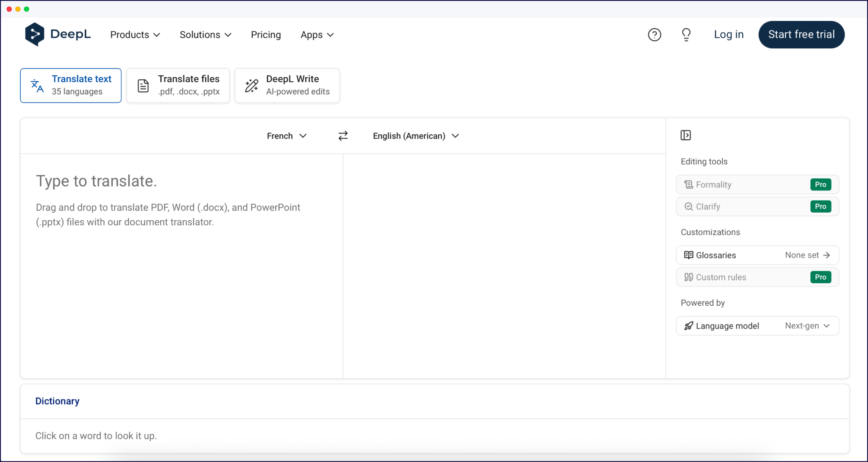The width and height of the screenshot is (868, 462).
Task: Select the Translate text tab icon
Action: click(36, 85)
